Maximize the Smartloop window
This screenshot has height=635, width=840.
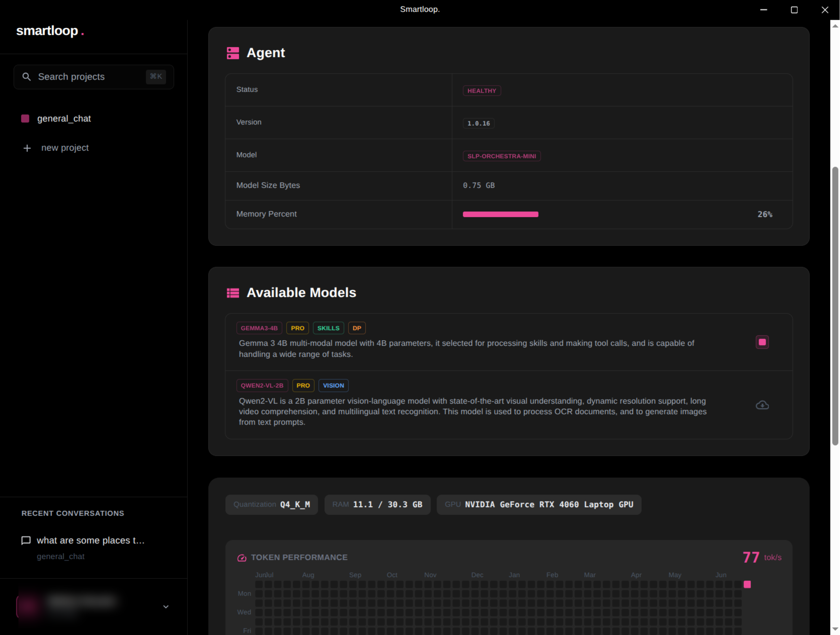[x=794, y=10]
